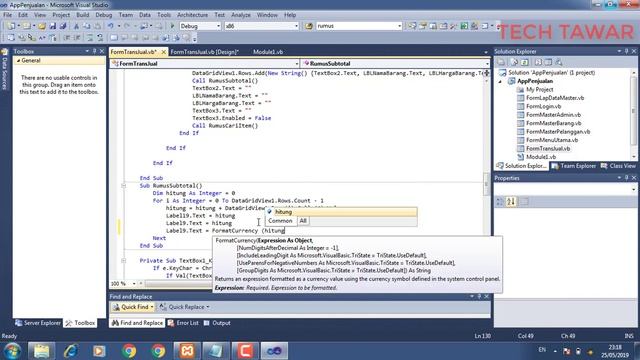Toggle auto-hide pin on Properties panel
640x360 pixels.
coord(627,178)
